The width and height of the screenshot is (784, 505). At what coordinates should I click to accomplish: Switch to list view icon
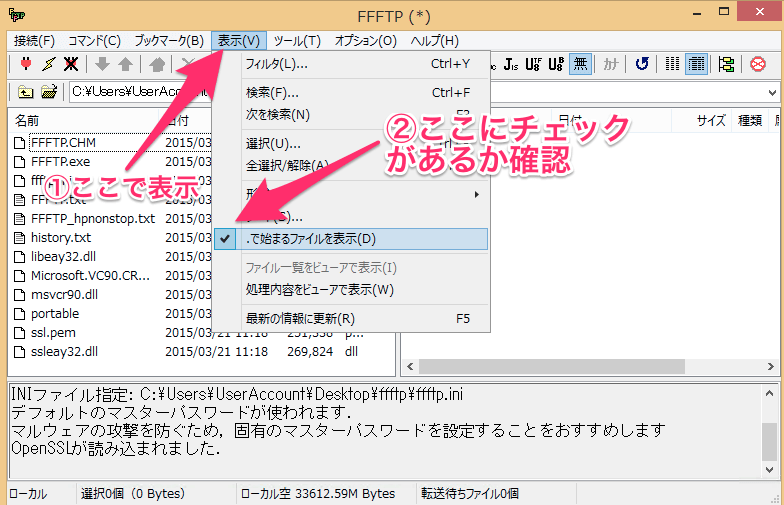coord(672,64)
